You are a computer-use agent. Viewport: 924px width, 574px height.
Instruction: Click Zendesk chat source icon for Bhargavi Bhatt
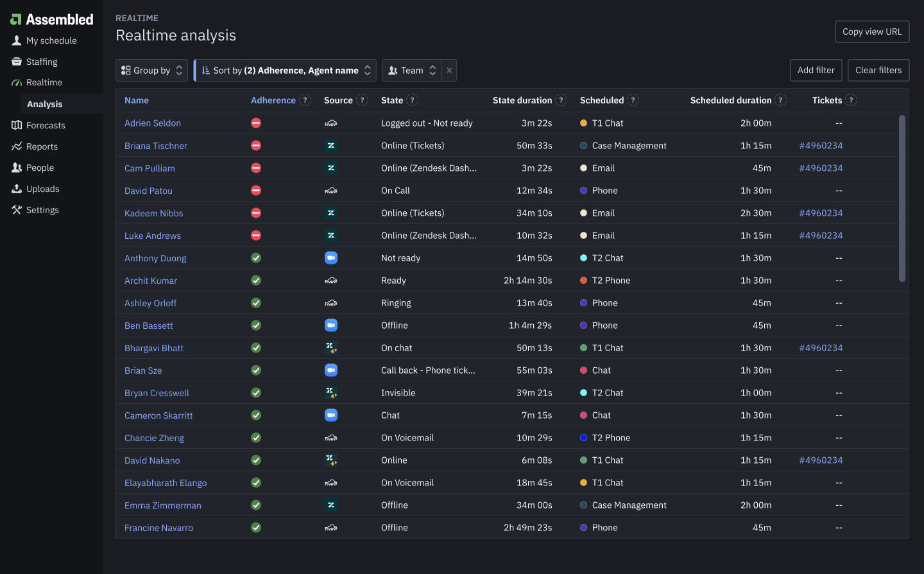[331, 348]
